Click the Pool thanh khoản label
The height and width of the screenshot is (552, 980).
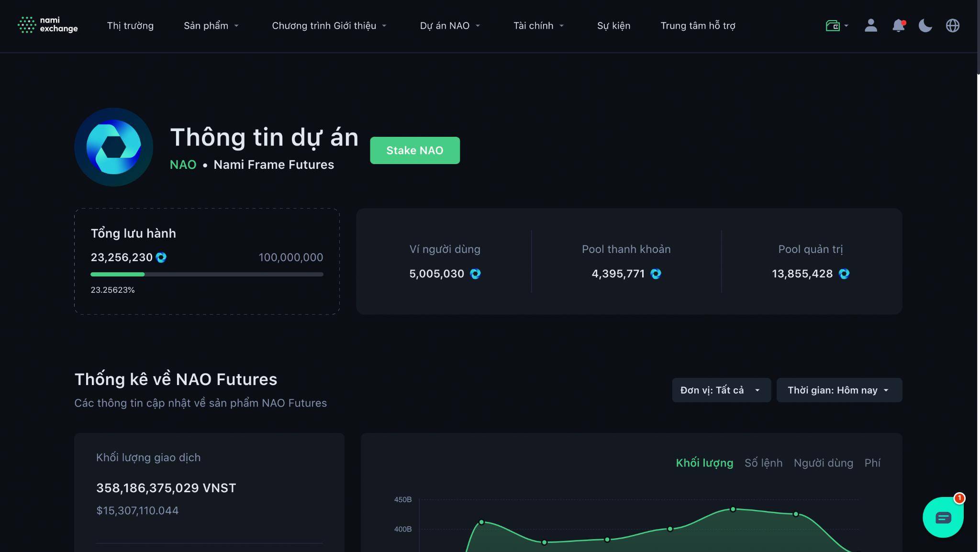pos(626,249)
